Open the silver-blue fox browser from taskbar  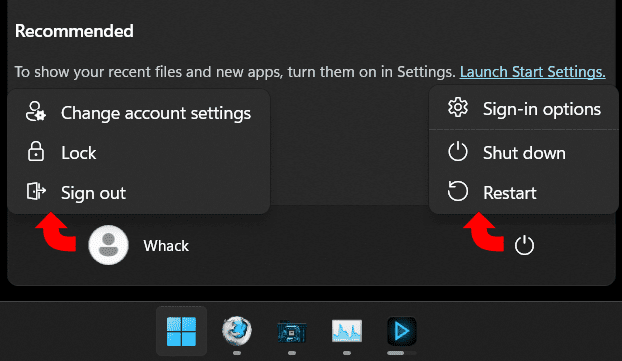click(237, 330)
